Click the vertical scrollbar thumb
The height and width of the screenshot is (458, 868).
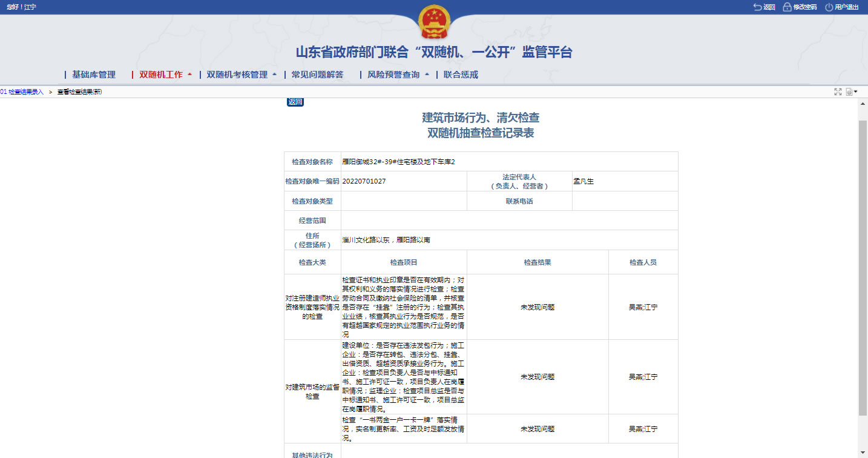pos(863,267)
